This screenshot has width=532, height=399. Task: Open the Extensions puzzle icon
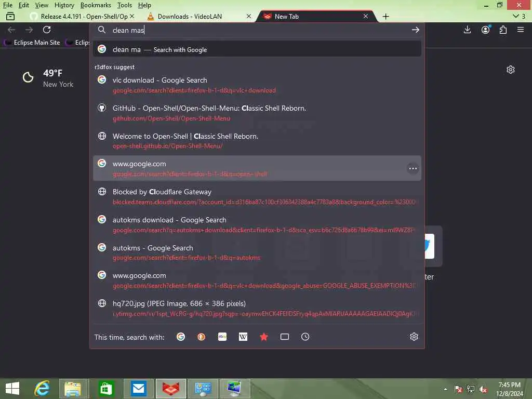click(503, 30)
